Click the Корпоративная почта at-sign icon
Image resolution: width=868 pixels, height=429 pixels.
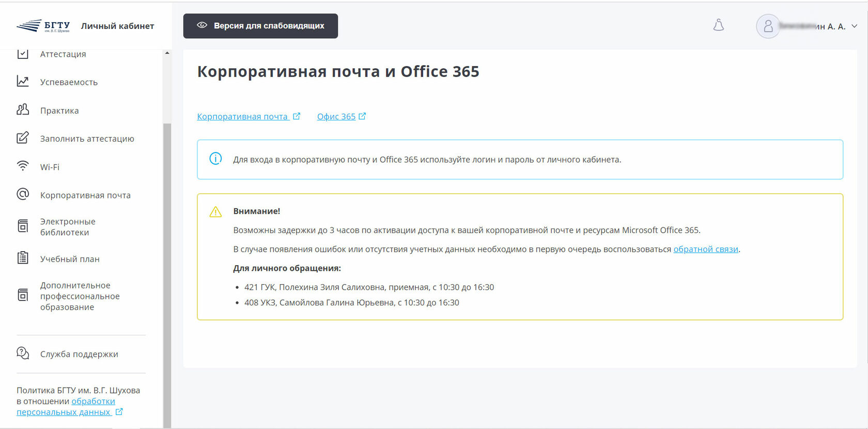pos(23,194)
